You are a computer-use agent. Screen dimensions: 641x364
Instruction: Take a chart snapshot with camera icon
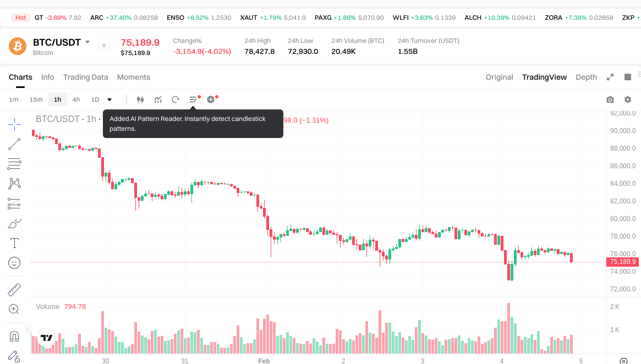610,100
